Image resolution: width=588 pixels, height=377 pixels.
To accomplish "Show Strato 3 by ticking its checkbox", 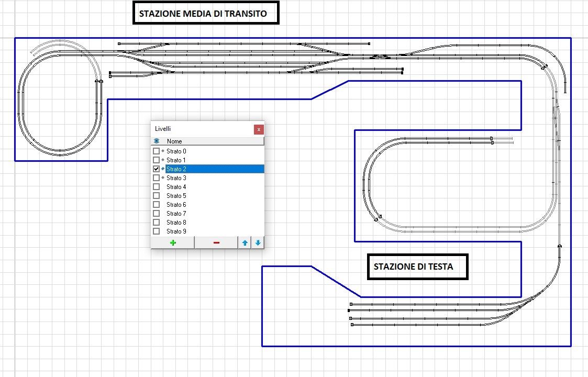I will 156,178.
